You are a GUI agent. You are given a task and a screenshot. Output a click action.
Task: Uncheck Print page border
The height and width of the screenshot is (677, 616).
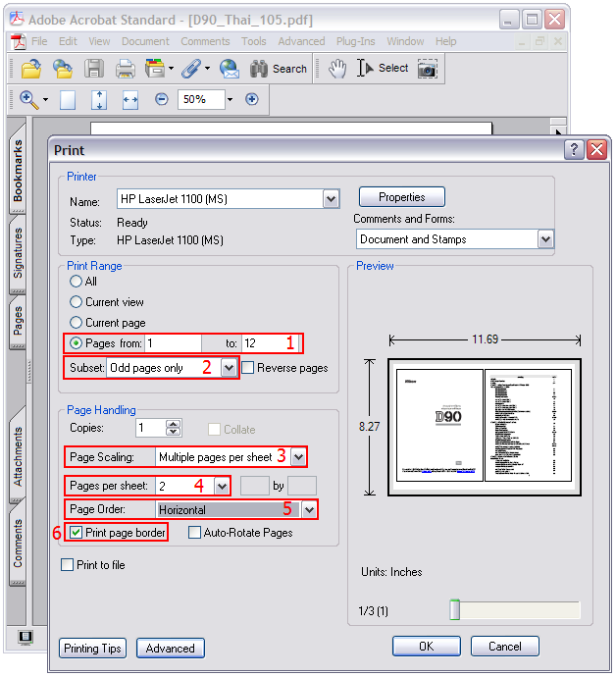76,533
